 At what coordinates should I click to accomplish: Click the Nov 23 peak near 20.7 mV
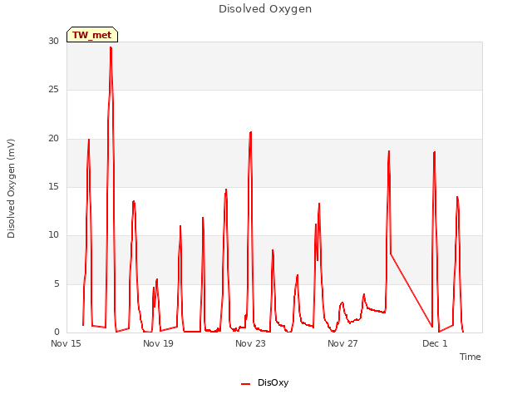point(250,132)
